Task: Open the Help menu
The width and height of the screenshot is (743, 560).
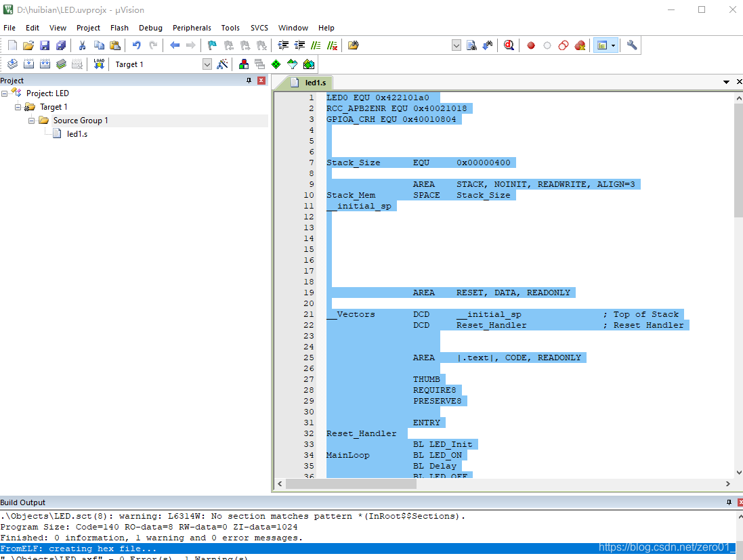Action: (x=326, y=28)
